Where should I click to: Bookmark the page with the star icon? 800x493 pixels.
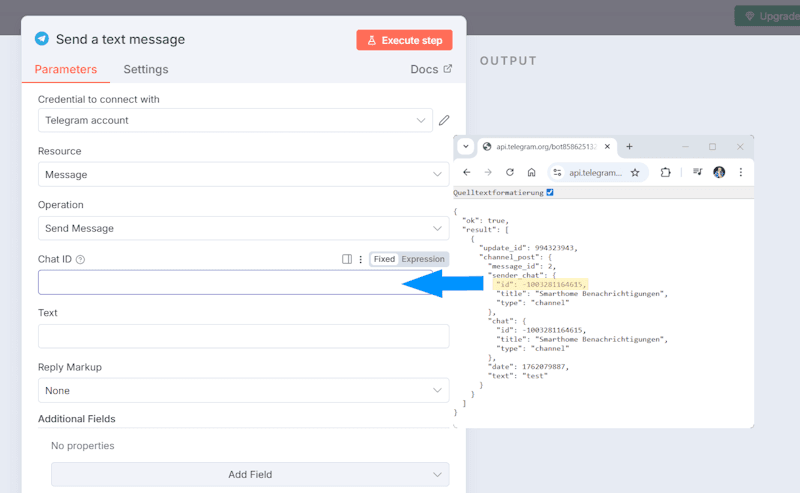[635, 172]
